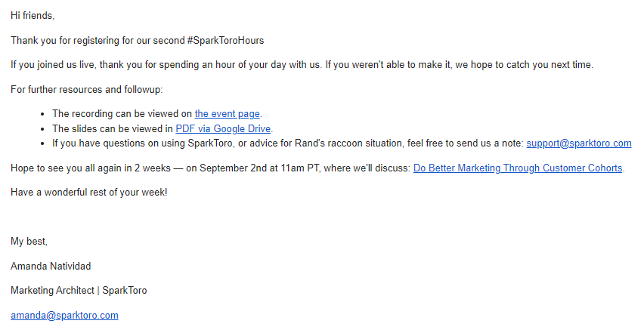The image size is (644, 333).
Task: Click the My best closing text
Action: coord(29,242)
